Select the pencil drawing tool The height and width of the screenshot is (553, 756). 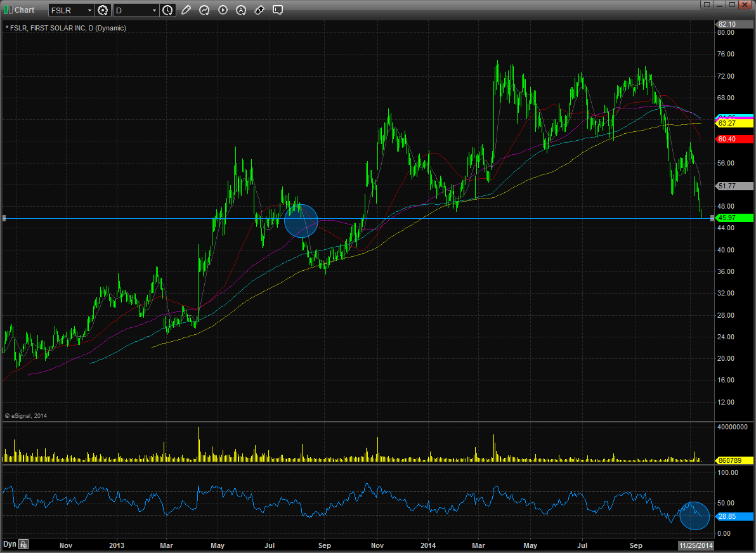tap(186, 10)
